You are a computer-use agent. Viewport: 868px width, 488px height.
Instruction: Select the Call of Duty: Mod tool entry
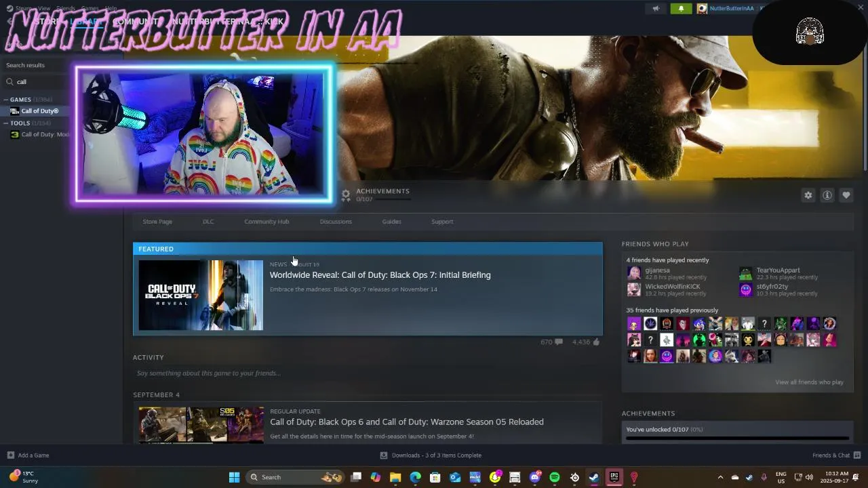[x=41, y=134]
